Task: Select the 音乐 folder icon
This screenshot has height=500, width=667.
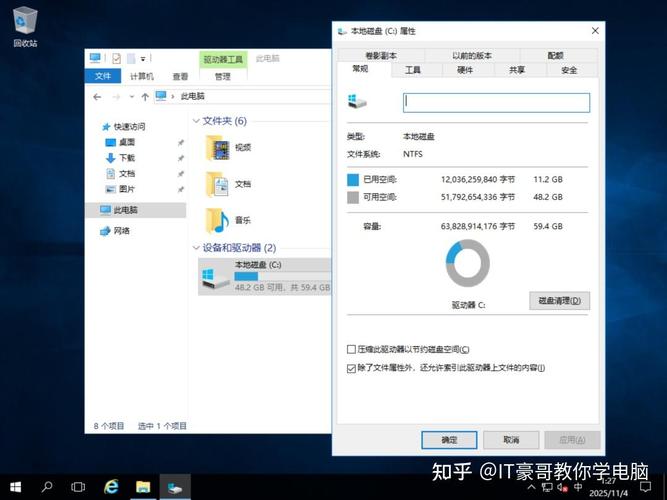Action: [218, 220]
